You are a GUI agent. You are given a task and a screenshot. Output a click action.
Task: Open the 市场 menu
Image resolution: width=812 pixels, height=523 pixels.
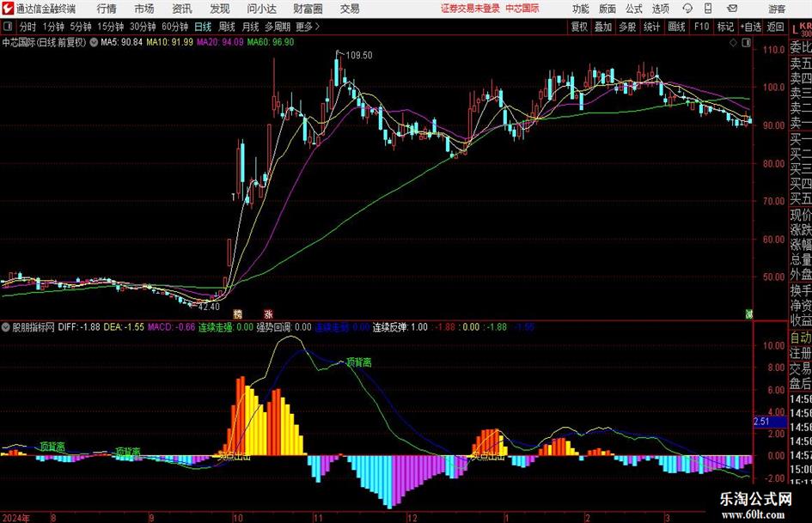144,9
